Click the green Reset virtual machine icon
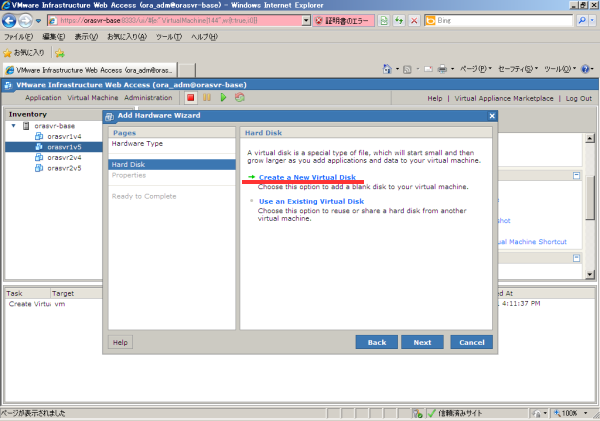The width and height of the screenshot is (600, 421). 239,98
